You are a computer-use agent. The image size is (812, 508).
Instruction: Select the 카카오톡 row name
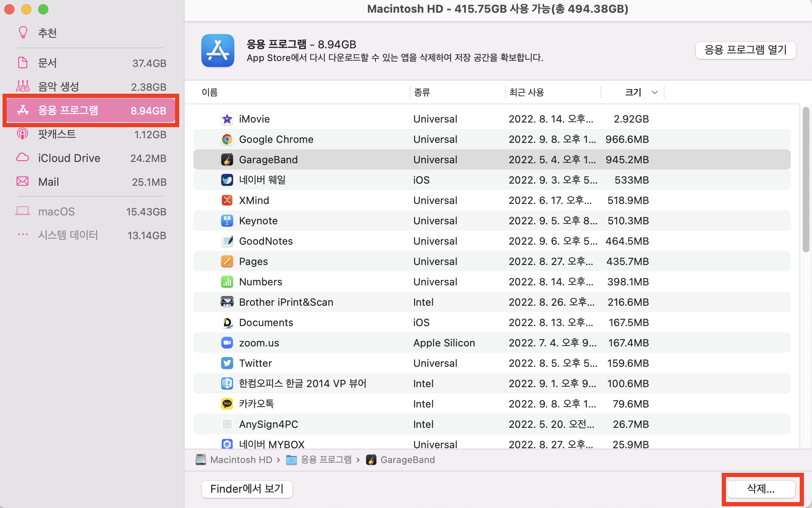pyautogui.click(x=256, y=404)
